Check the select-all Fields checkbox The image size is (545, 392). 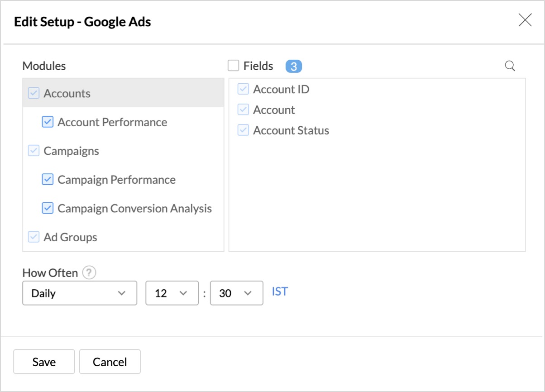pos(233,66)
